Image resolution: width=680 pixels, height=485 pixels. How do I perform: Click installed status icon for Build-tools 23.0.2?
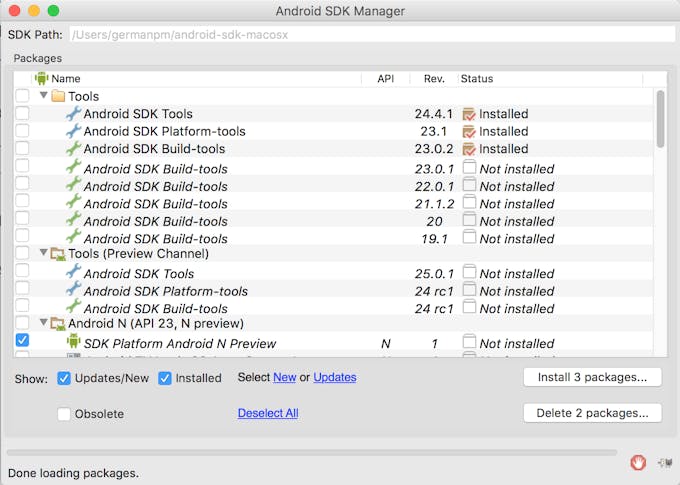coord(469,149)
